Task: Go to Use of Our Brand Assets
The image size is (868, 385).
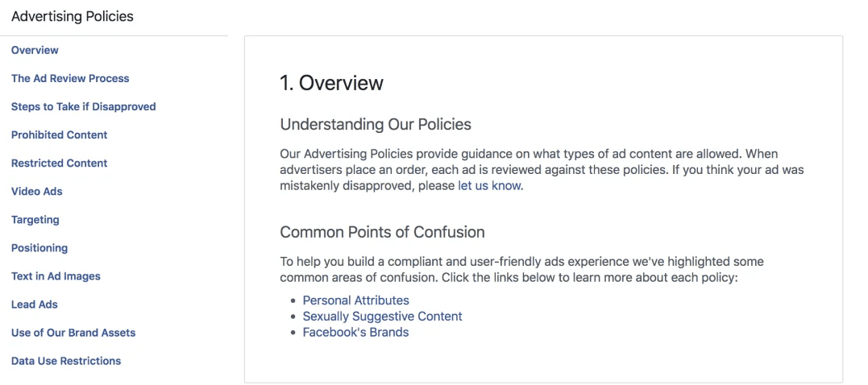Action: tap(73, 333)
